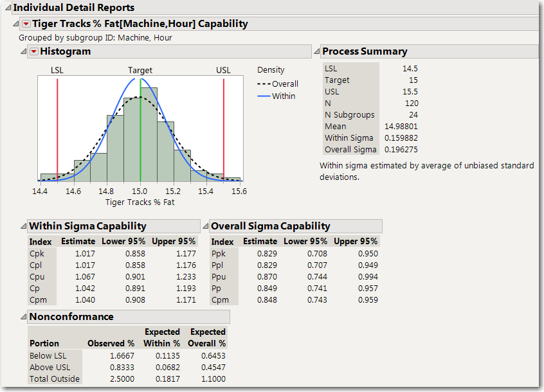Select the Cpm estimate 1.040 under Within Sigma
544x392 pixels.
click(x=85, y=300)
